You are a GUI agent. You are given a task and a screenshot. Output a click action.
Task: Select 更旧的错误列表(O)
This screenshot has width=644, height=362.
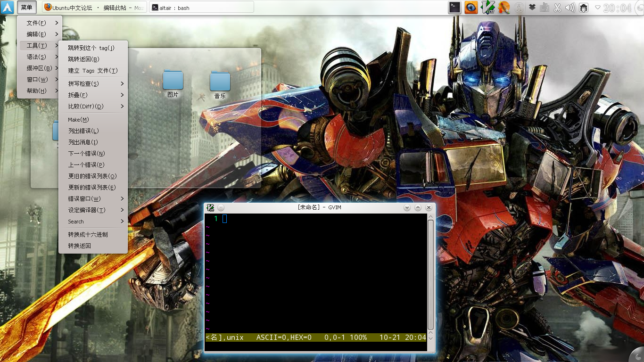point(93,176)
